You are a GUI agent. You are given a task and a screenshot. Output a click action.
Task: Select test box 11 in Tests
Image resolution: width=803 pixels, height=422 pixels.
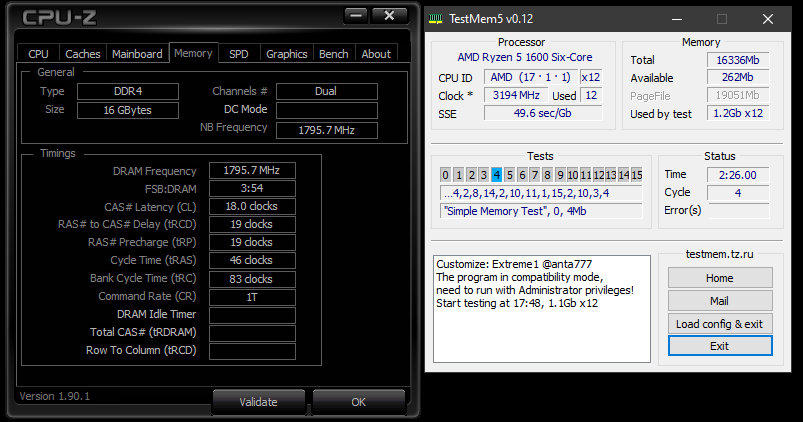coord(586,175)
